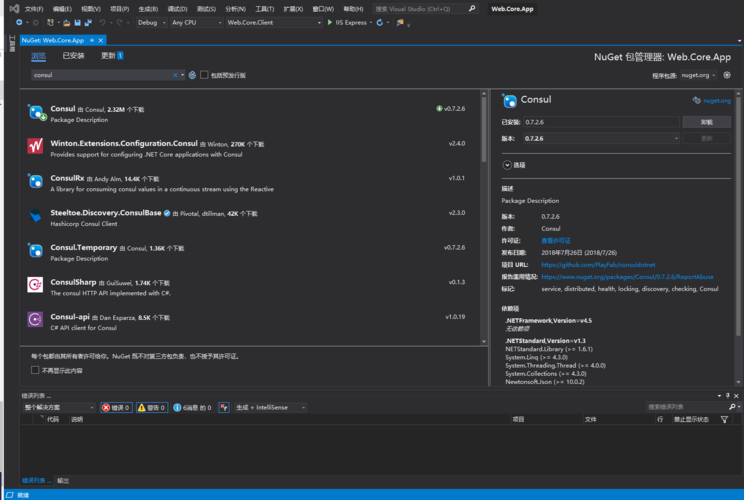Switch to the Updates tab
Screen dimensions: 744x500
(112, 56)
